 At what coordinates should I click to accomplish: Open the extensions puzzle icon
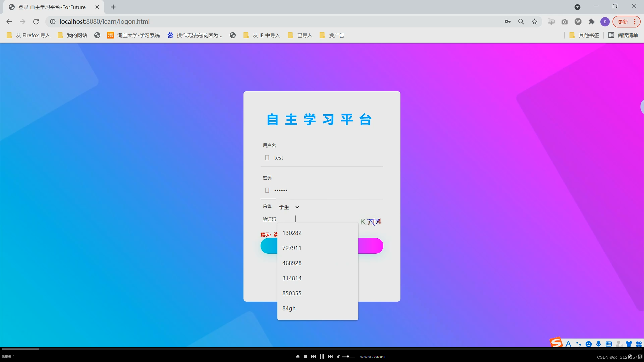591,22
